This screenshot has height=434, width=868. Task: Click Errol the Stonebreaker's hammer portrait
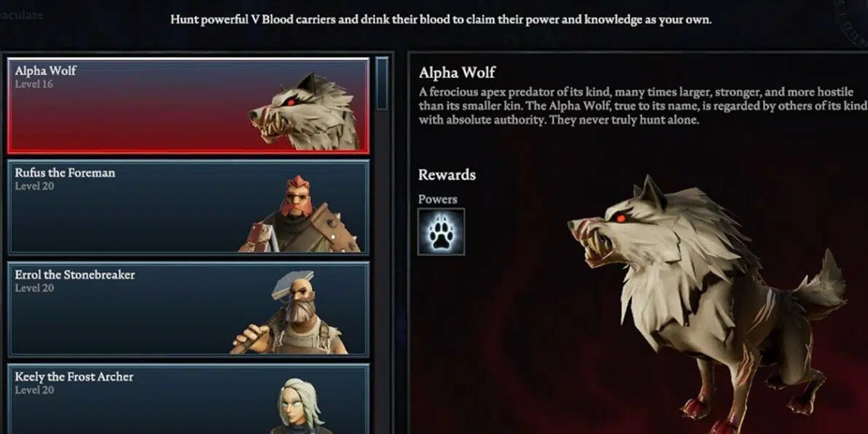(x=289, y=313)
